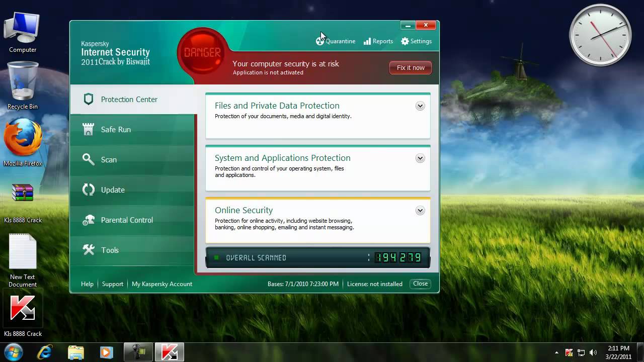Switch to the Safe Run tab
Screen dimensions: 644x362
point(132,130)
